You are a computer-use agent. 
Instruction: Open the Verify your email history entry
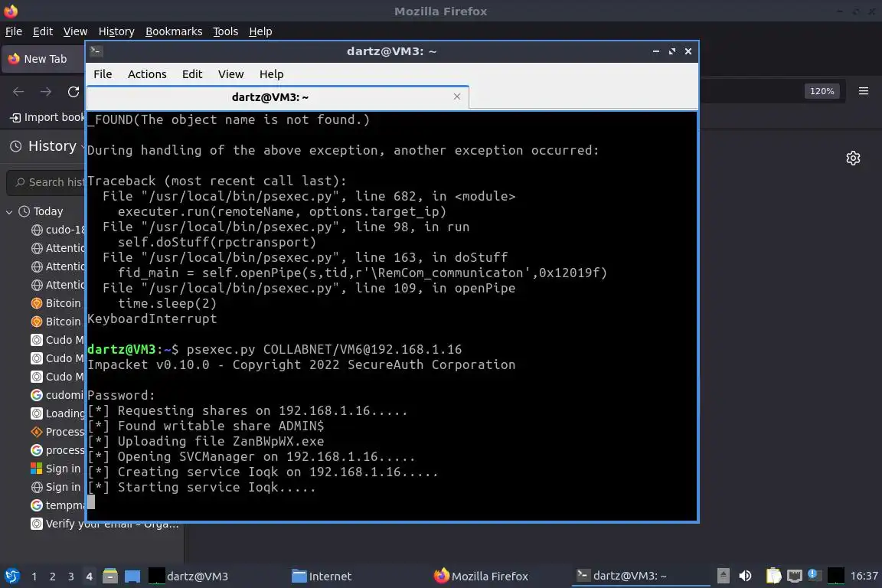(105, 524)
